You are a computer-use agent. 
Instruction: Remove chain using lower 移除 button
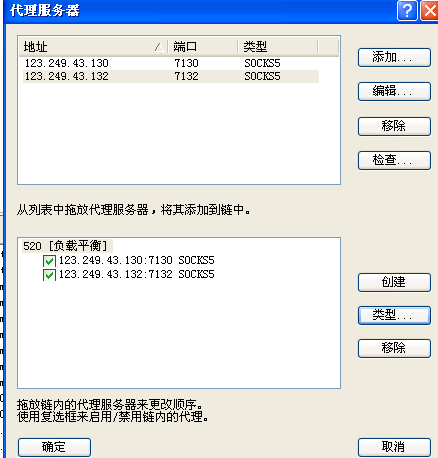coord(394,348)
